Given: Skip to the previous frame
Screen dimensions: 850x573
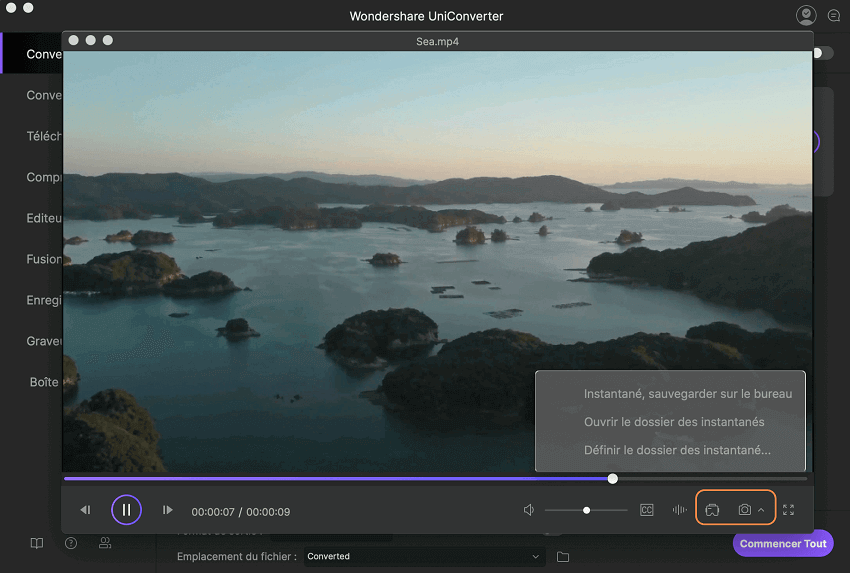Looking at the screenshot, I should tap(85, 510).
